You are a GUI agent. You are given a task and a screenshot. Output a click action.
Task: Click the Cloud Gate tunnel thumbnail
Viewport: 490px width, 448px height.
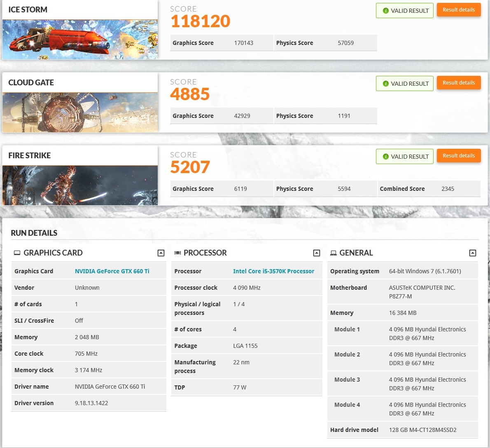tap(80, 113)
